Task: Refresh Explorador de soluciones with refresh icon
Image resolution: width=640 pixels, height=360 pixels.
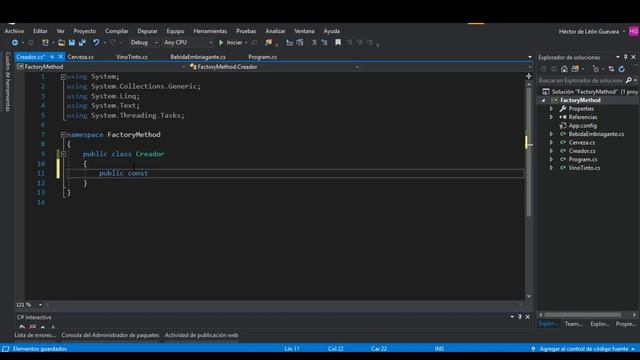Action: [622, 69]
